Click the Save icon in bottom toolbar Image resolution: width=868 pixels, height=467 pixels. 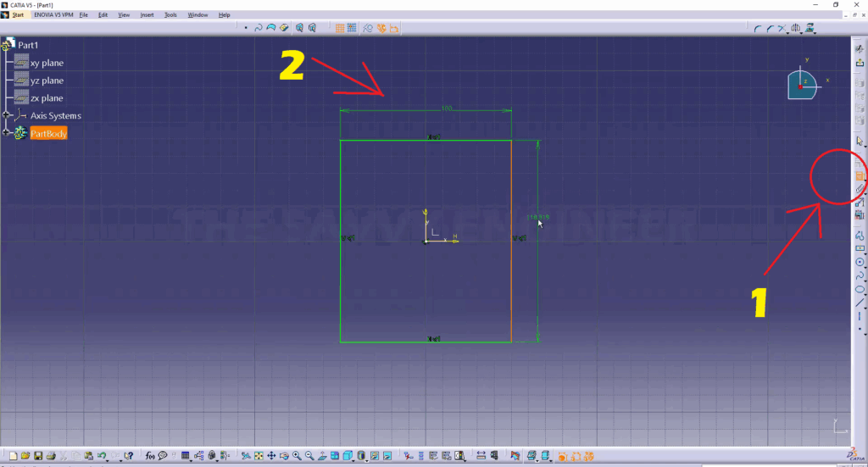point(38,457)
